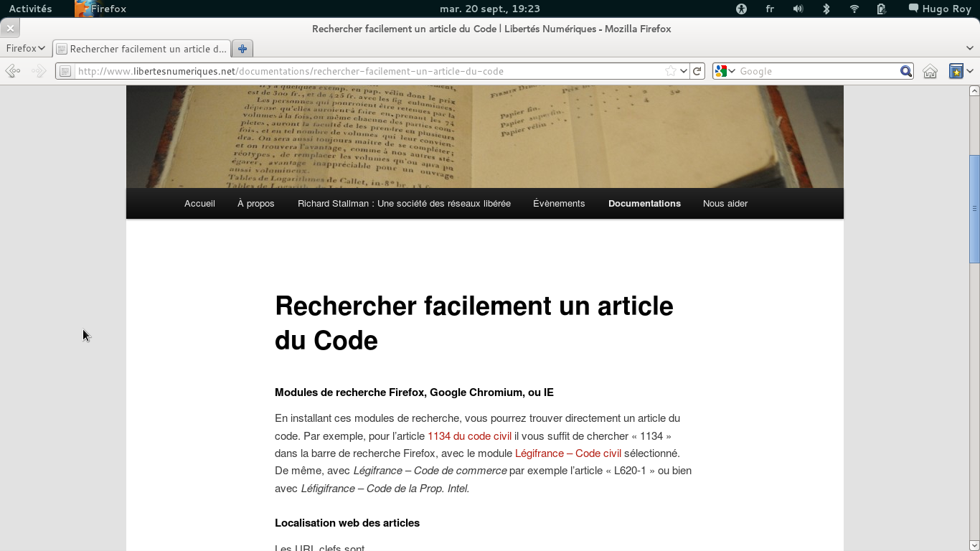Open the clock showing mar. 20 sept., 19:23

click(x=489, y=9)
